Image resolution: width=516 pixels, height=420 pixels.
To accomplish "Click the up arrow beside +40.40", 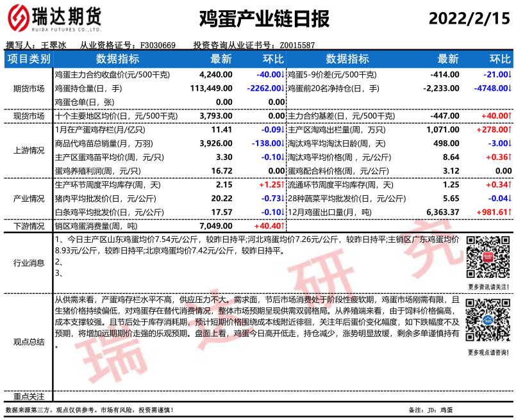I will [283, 226].
